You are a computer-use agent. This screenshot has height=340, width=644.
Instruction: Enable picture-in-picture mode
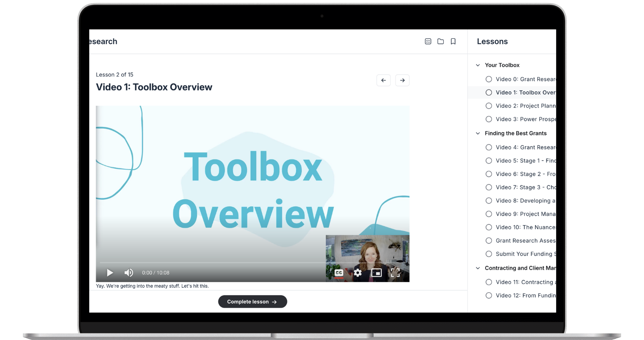pyautogui.click(x=376, y=273)
